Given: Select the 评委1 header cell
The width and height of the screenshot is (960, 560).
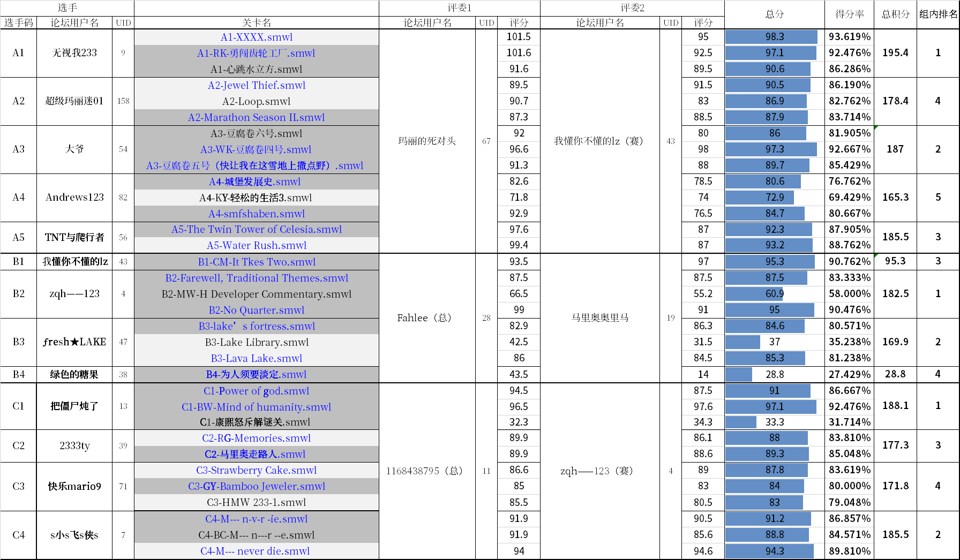Looking at the screenshot, I should pos(460,8).
